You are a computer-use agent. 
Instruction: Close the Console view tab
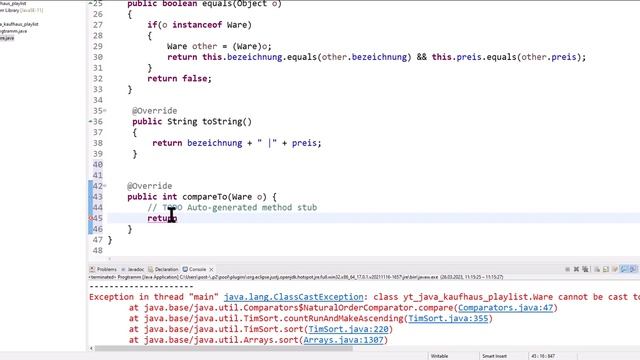tap(211, 269)
